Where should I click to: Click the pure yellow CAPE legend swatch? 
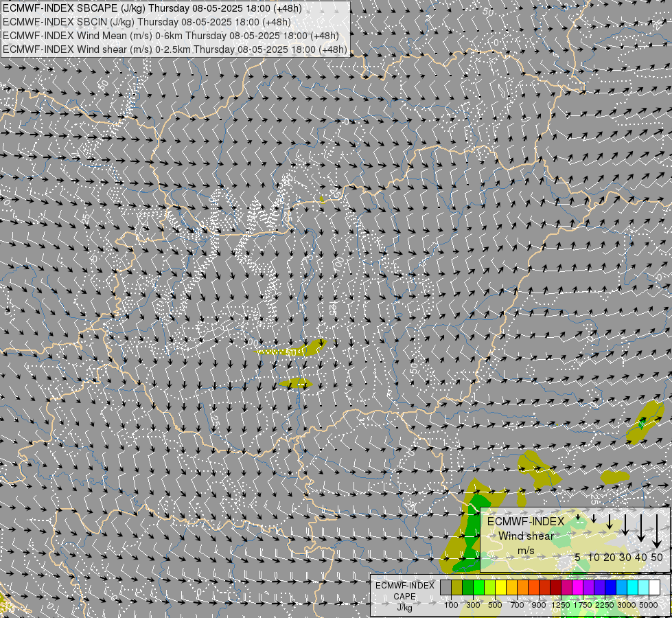pyautogui.click(x=500, y=588)
